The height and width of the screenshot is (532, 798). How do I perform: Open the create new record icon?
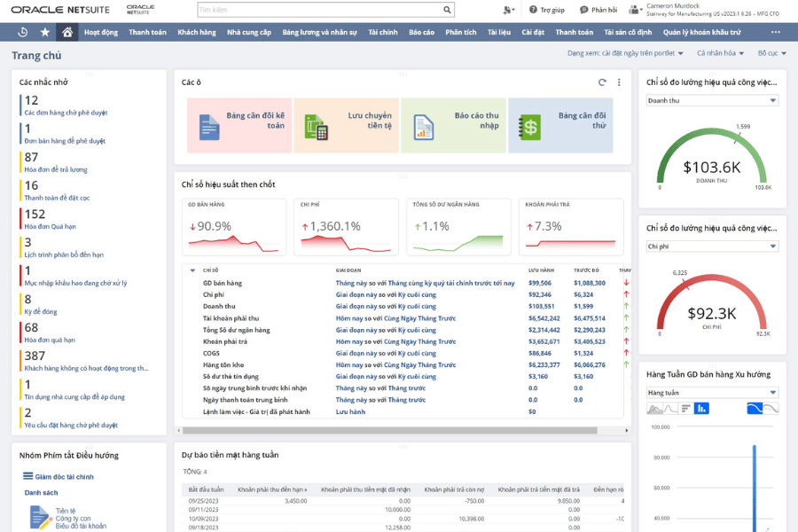pos(508,10)
